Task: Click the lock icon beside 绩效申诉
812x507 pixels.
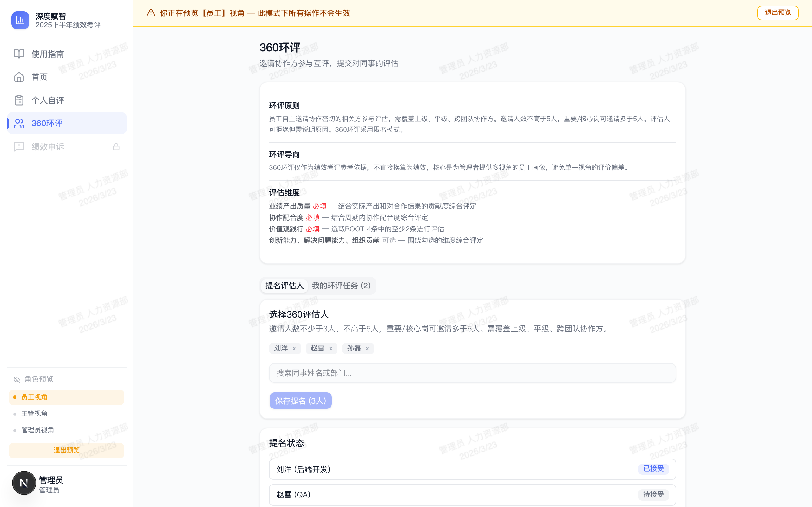Action: tap(116, 146)
